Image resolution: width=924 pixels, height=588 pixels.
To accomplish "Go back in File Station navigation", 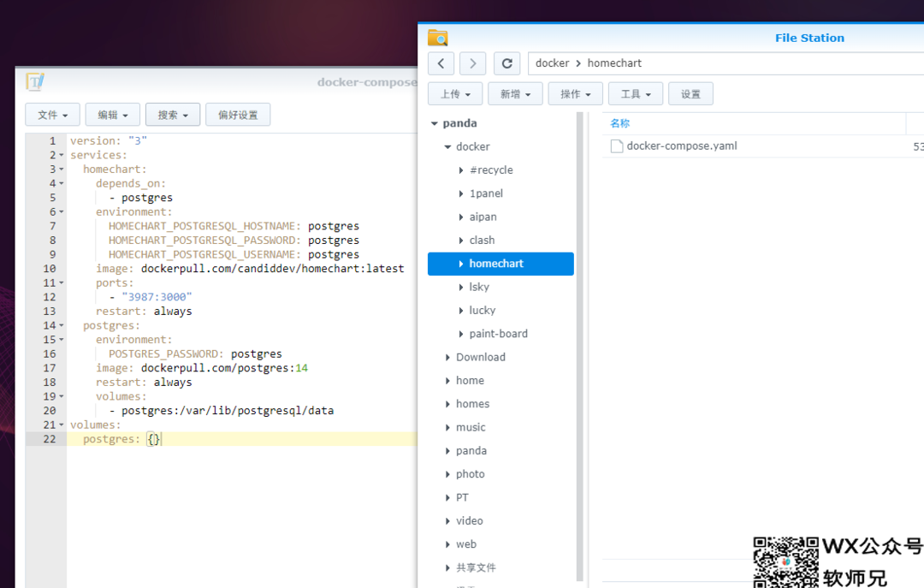I will click(x=441, y=63).
